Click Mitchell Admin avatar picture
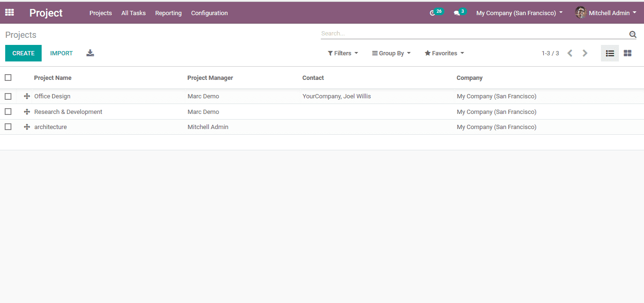Image resolution: width=644 pixels, height=303 pixels. 581,13
